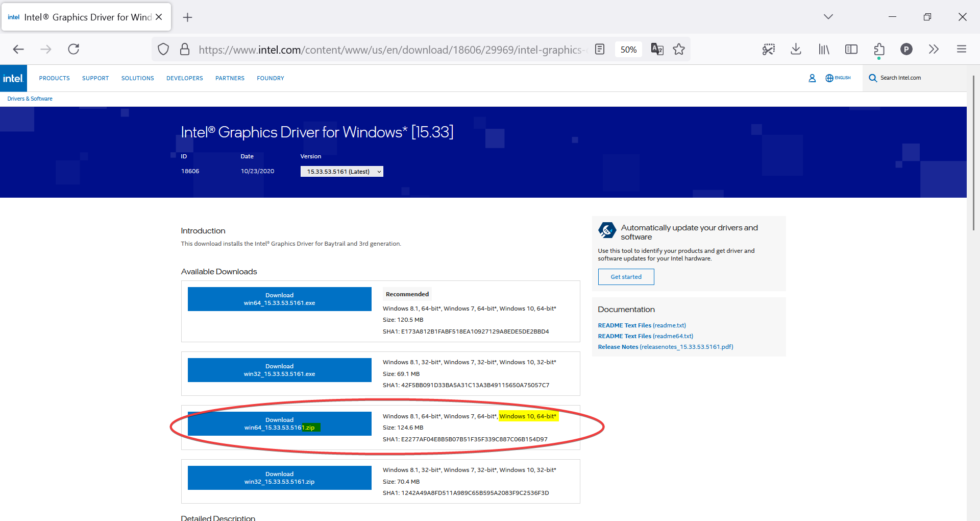Open the 50% zoom level indicator
980x521 pixels.
628,50
